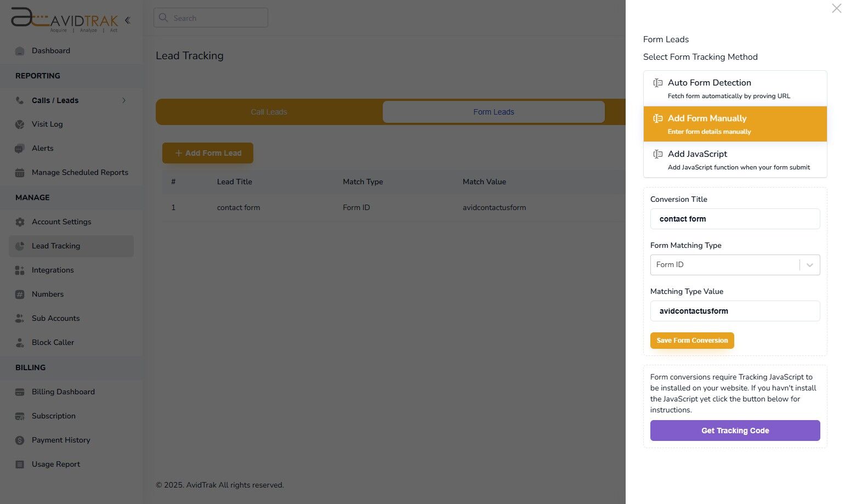Select Add Form Manually method
This screenshot has width=845, height=504.
pos(735,124)
